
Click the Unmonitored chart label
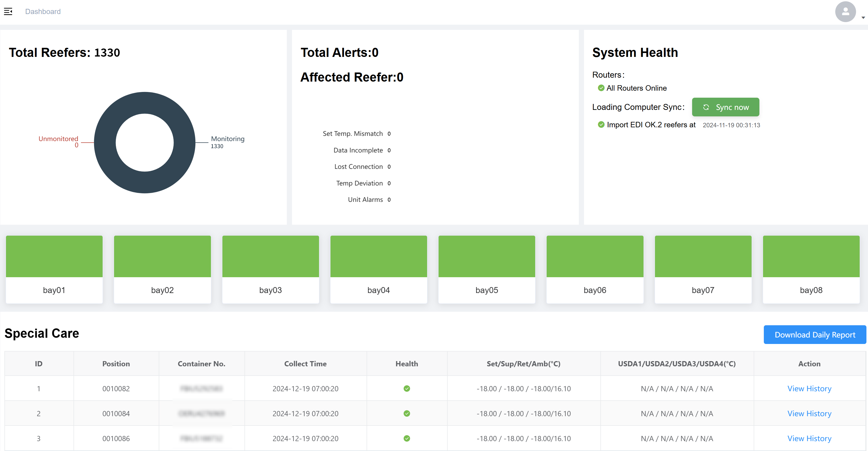[58, 139]
